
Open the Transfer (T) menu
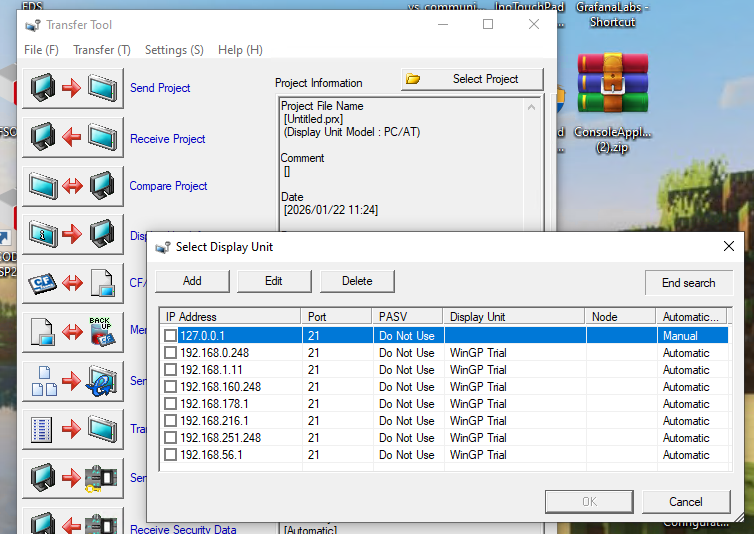102,50
